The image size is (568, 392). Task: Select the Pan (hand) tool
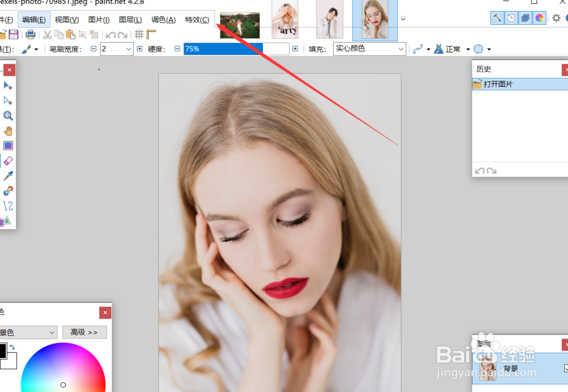pos(8,131)
